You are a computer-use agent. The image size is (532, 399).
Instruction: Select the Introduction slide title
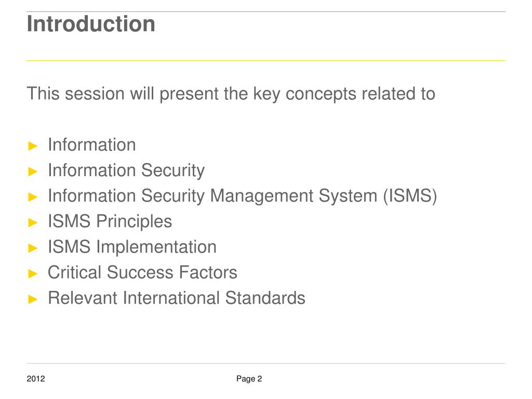click(x=91, y=24)
